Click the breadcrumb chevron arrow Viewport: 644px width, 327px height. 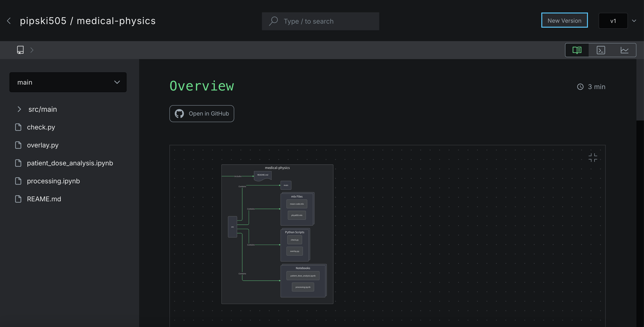pyautogui.click(x=32, y=50)
